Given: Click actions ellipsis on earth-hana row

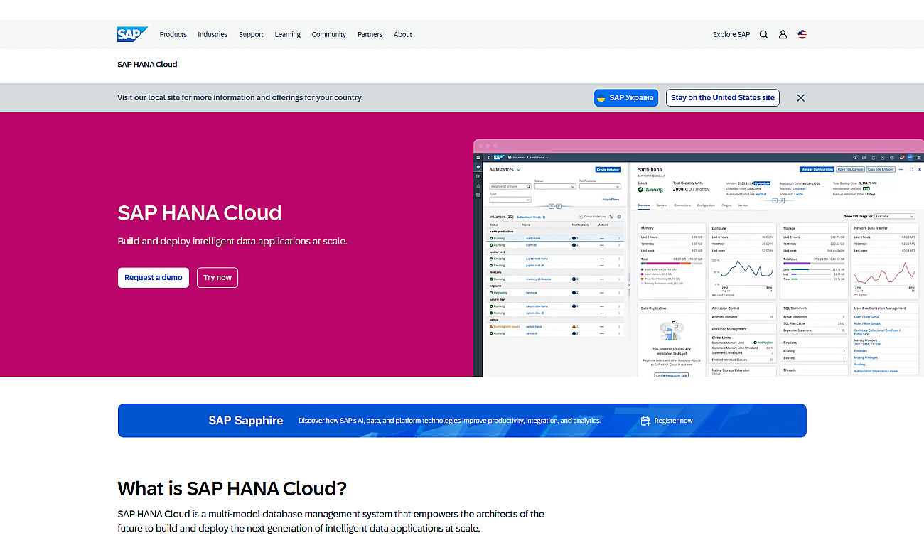Looking at the screenshot, I should [602, 238].
